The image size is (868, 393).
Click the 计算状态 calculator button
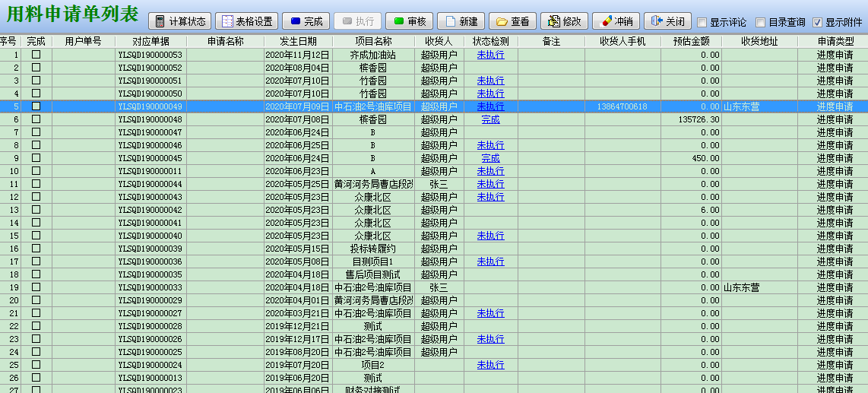click(x=179, y=21)
